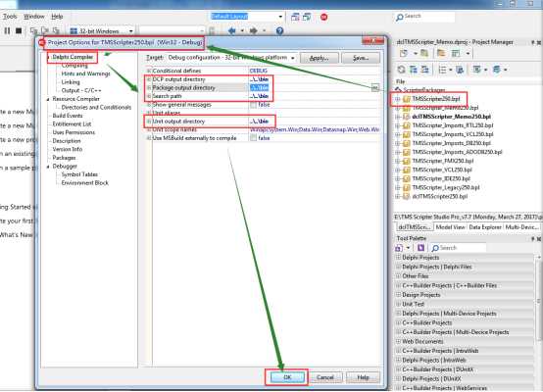The height and width of the screenshot is (392, 543).
Task: Click the ellipsis button on Package output directory row
Action: point(375,87)
